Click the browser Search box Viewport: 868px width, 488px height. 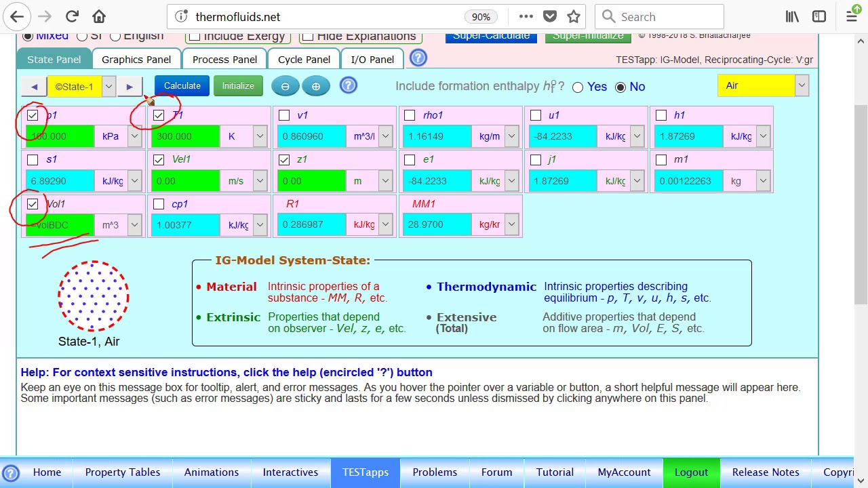point(659,17)
